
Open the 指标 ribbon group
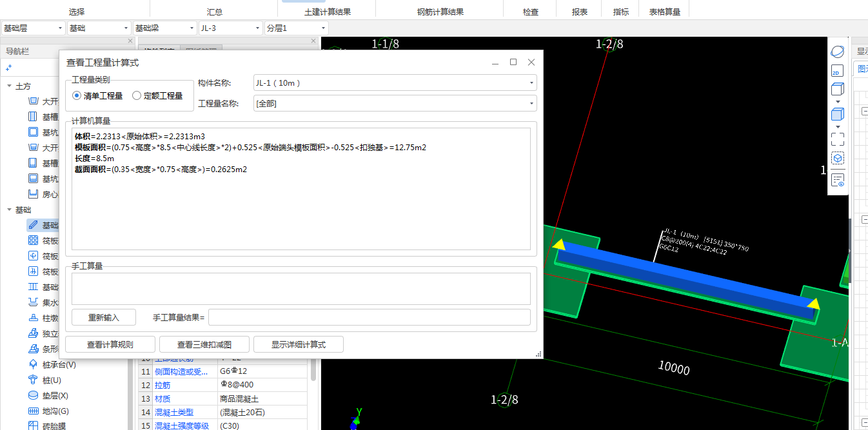click(x=622, y=12)
